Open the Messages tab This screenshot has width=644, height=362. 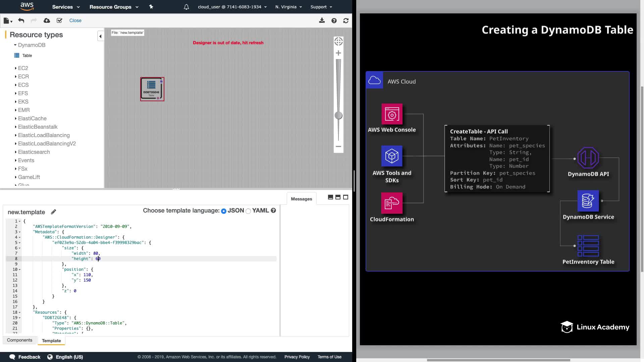[301, 199]
